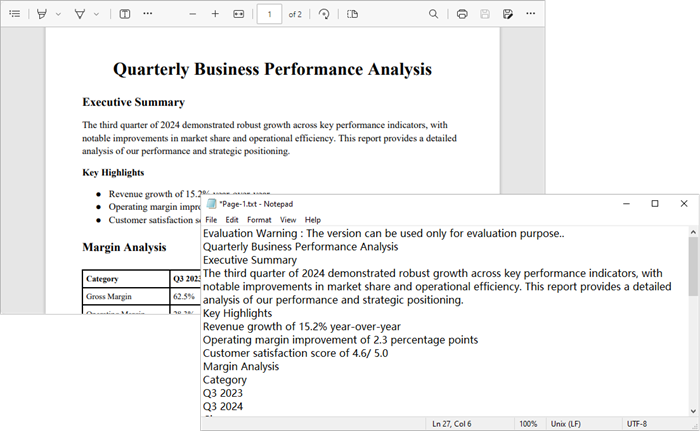This screenshot has height=431, width=700.
Task: Maximize the Notepad window
Action: click(x=655, y=204)
